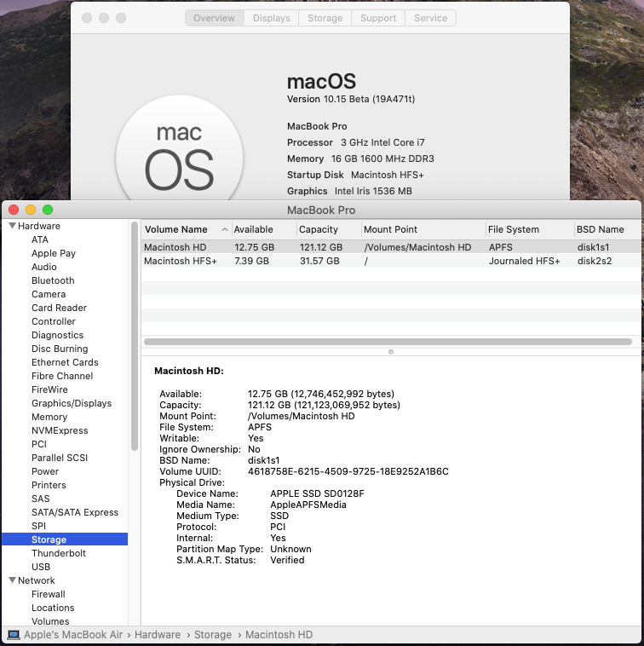The width and height of the screenshot is (644, 646).
Task: Select Memory in the sidebar
Action: coord(49,417)
